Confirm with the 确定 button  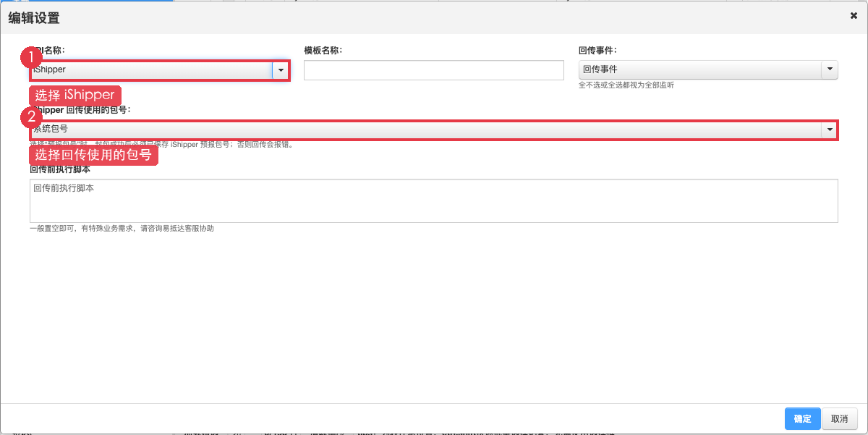click(802, 419)
